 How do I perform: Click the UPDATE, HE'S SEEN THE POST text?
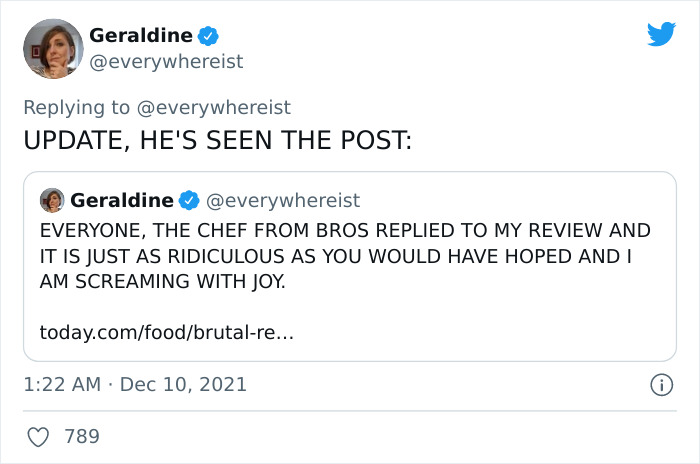pyautogui.click(x=217, y=140)
